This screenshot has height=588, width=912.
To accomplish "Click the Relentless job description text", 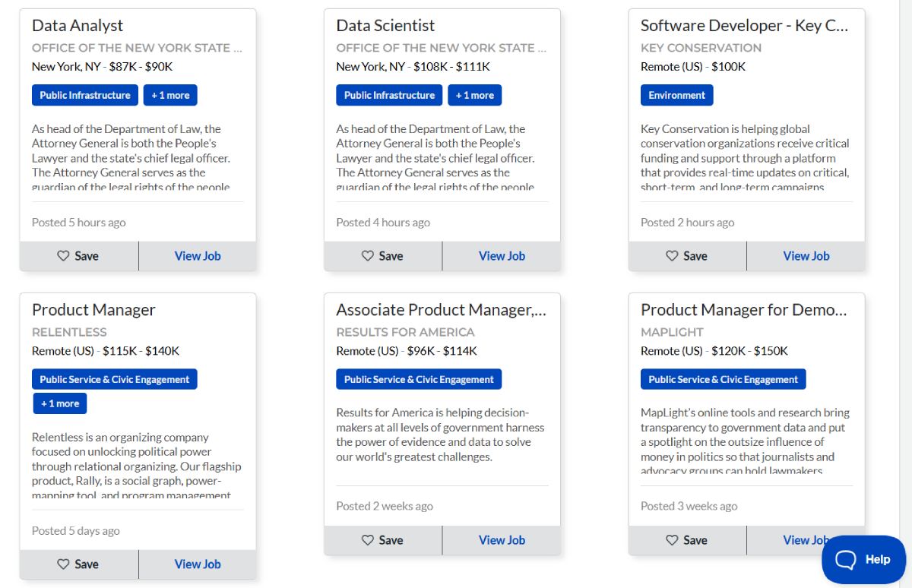I will tap(138, 466).
